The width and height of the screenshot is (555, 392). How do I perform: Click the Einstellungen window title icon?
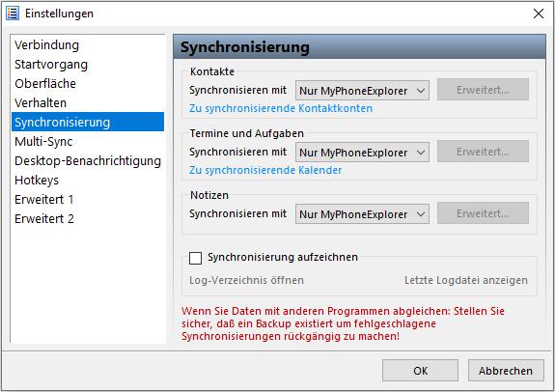click(13, 14)
